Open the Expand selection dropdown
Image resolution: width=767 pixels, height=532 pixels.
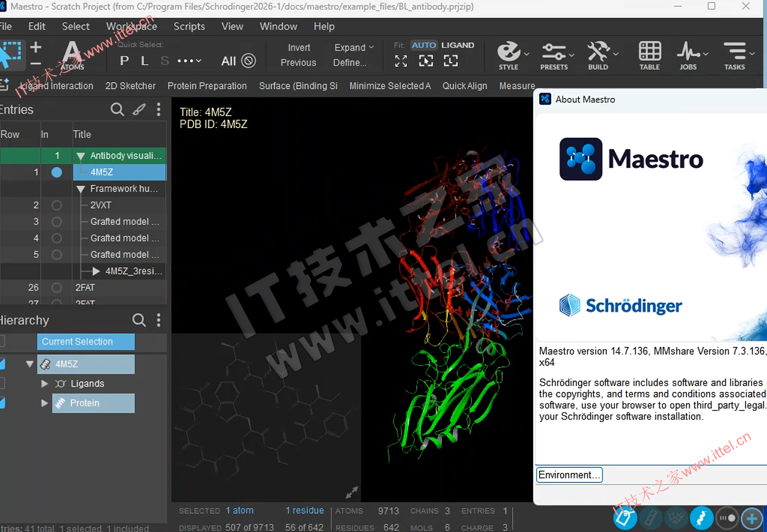354,47
